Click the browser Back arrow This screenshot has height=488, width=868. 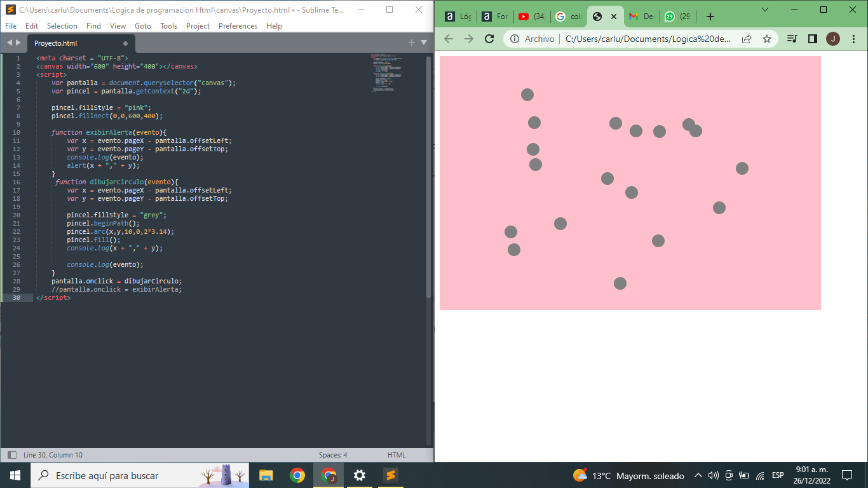[449, 39]
